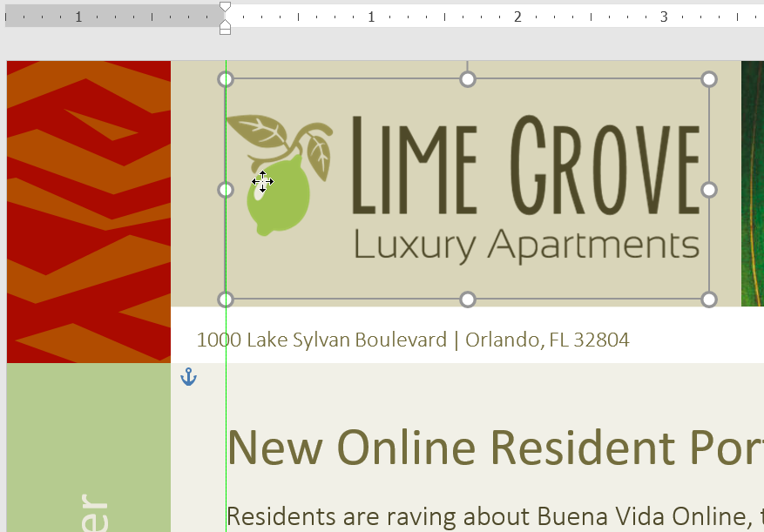Click the first line indent marker on ruler
Image resolution: width=764 pixels, height=532 pixels.
point(225,8)
